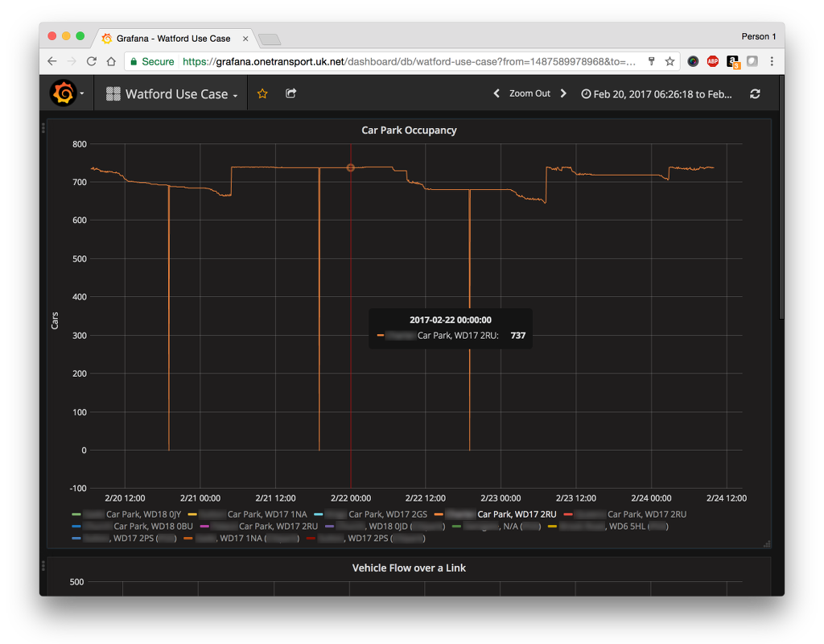Open the Watford Use Case dashboard dropdown

click(172, 94)
